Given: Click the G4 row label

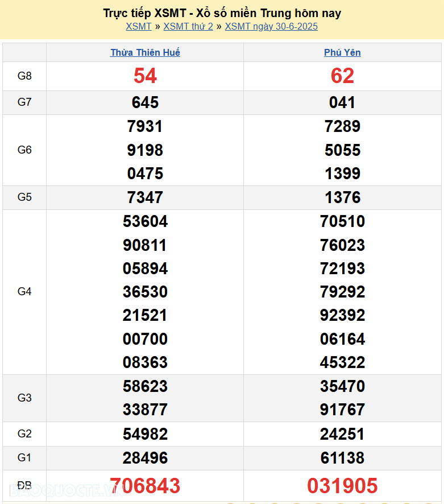Looking at the screenshot, I should click(x=24, y=292).
